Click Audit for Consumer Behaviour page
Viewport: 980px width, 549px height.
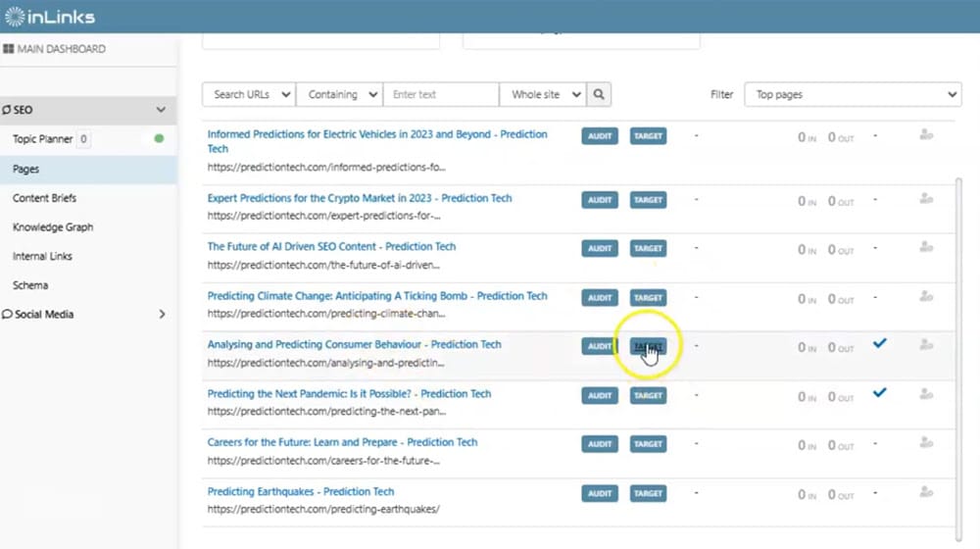tap(600, 346)
